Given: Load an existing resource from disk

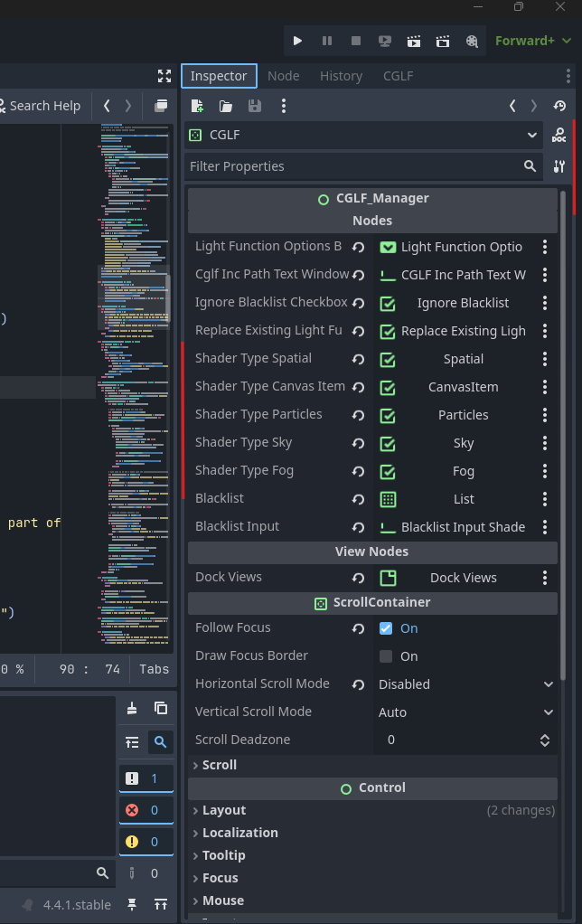Looking at the screenshot, I should coord(226,106).
